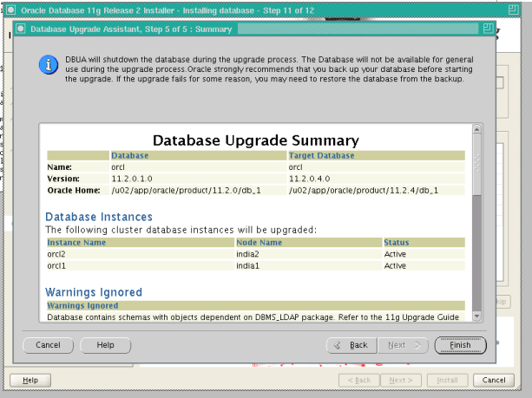Click the DBMS_LDAP warning text

click(253, 317)
